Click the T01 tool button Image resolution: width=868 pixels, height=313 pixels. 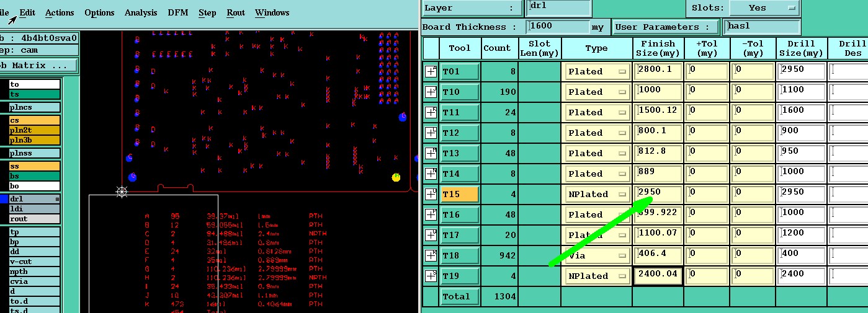[460, 71]
